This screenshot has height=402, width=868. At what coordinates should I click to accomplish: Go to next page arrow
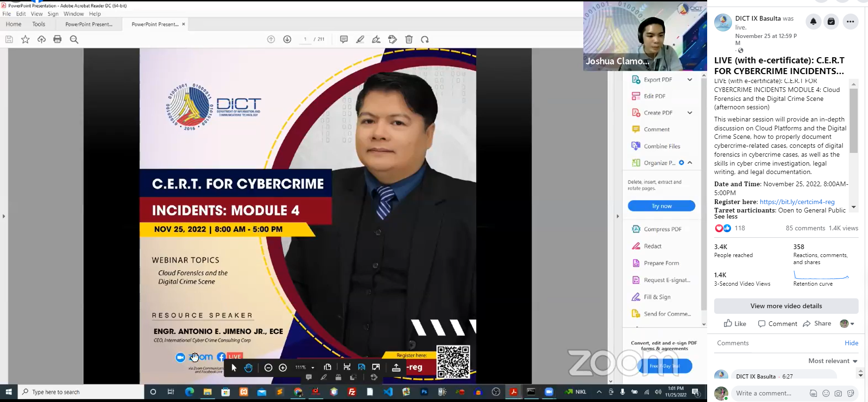287,39
